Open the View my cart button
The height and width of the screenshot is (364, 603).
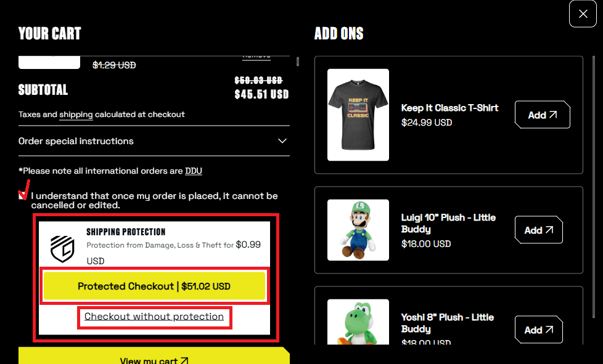click(x=154, y=356)
